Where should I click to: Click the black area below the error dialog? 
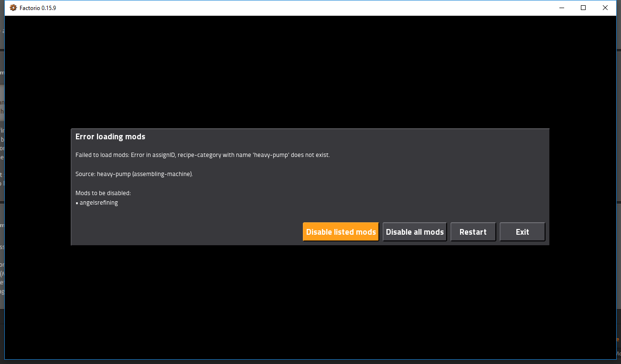tap(310, 301)
